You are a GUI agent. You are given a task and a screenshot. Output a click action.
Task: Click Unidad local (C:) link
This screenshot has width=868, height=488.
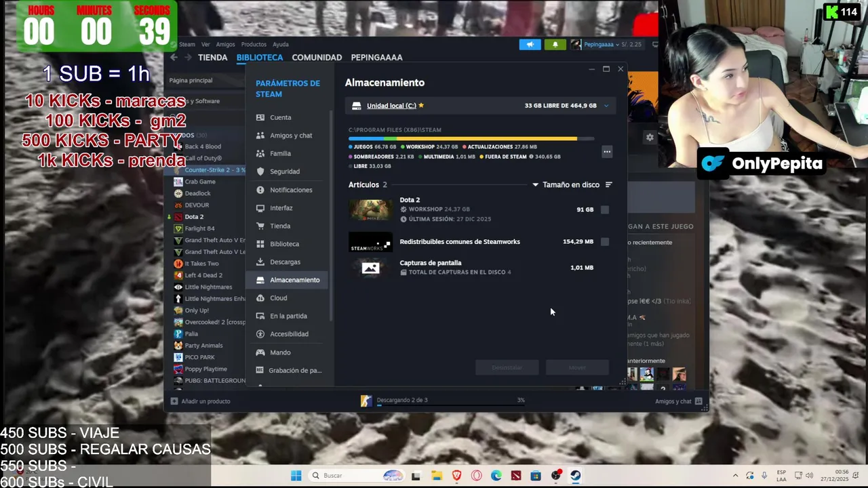(x=391, y=106)
